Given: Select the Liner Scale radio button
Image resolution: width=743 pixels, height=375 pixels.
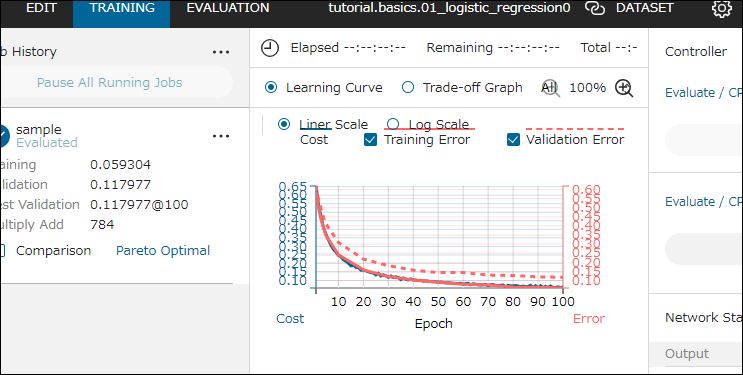Looking at the screenshot, I should pos(284,124).
